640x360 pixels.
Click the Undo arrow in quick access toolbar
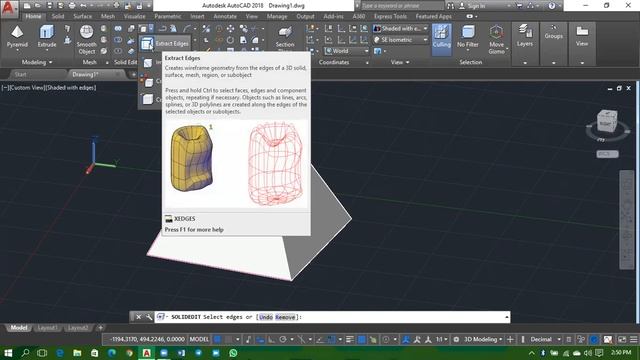point(83,6)
